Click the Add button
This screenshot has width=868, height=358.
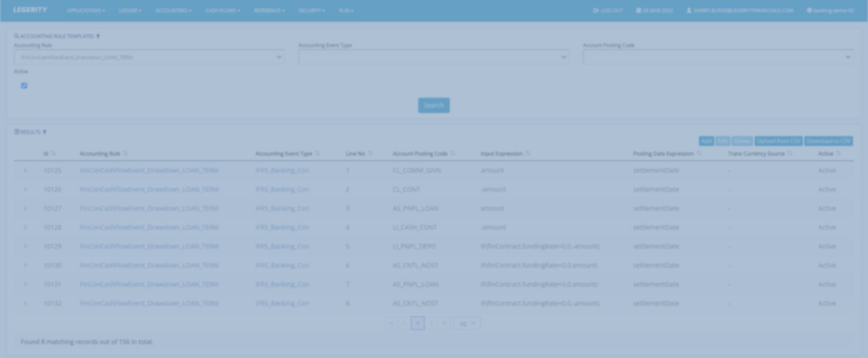coord(706,141)
